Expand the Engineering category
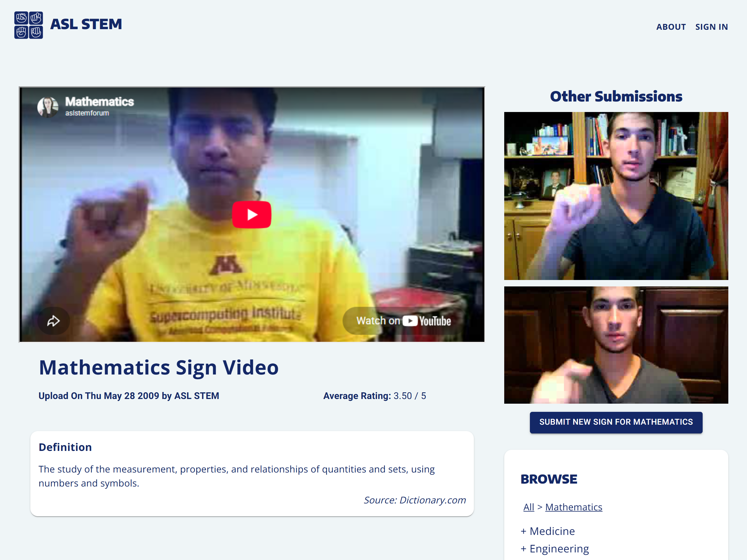This screenshot has height=560, width=747. [x=554, y=549]
